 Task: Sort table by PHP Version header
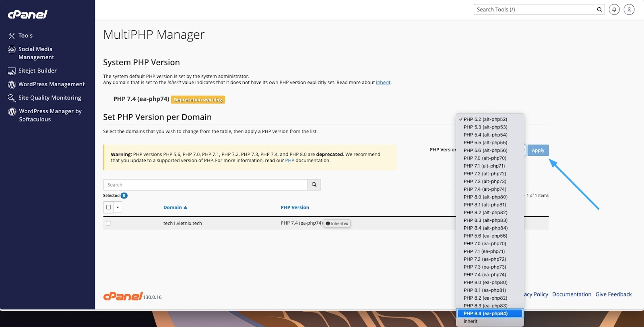tap(295, 208)
